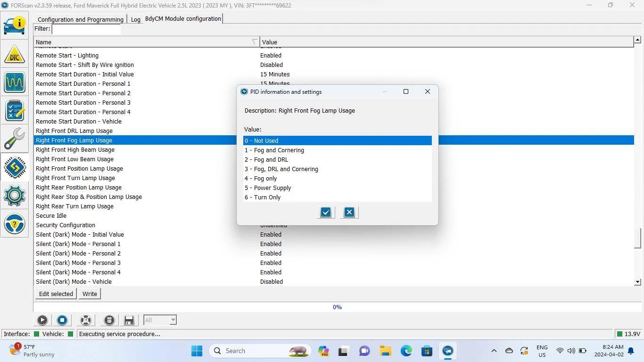This screenshot has width=644, height=362.
Task: Select value '3 - Fog, DRL and Cornering'
Action: pos(338,169)
